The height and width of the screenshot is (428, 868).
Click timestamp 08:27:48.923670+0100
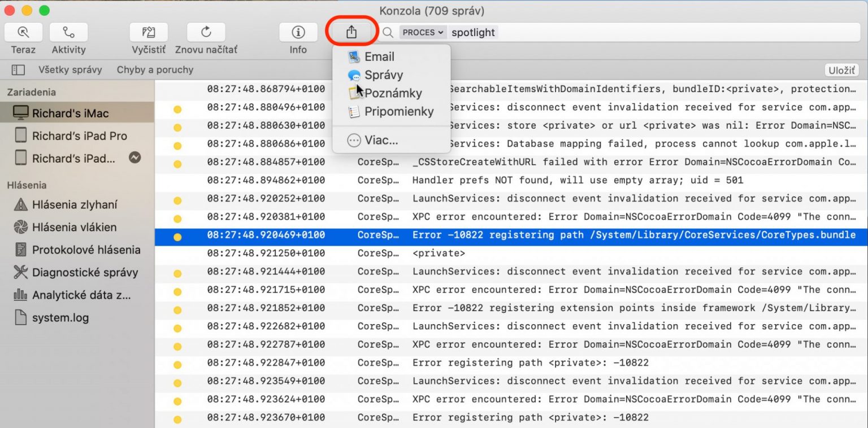[x=266, y=417]
